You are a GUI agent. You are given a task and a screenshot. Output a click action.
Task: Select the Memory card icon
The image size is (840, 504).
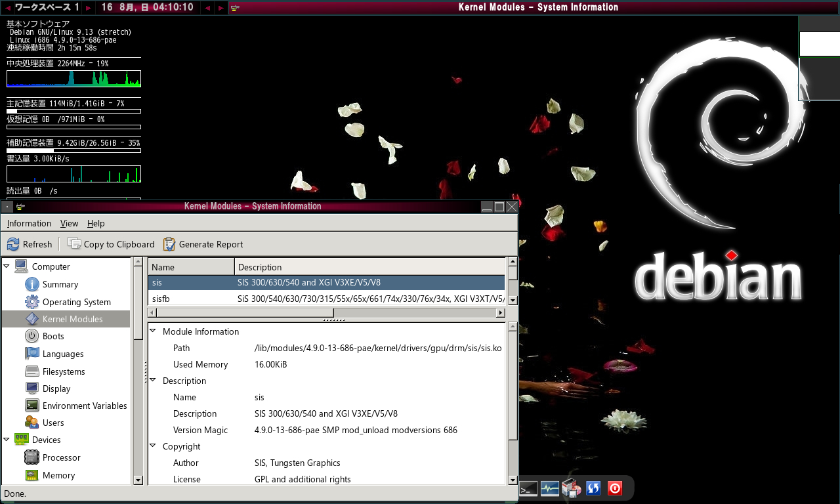pos(32,475)
